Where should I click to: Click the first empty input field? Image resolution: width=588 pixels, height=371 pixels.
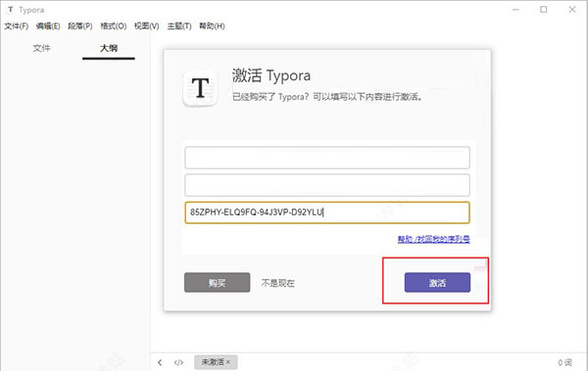coord(327,158)
